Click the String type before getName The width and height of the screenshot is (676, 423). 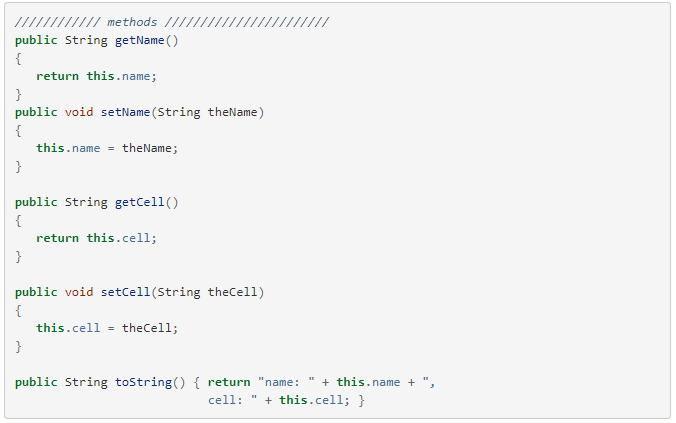pos(86,40)
